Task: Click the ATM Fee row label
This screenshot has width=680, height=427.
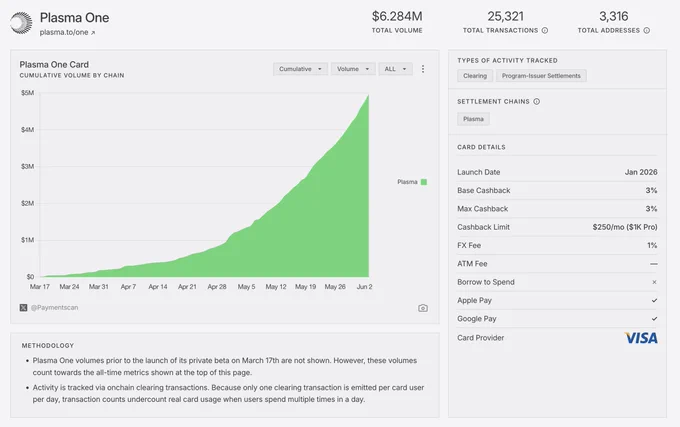Action: tap(472, 264)
